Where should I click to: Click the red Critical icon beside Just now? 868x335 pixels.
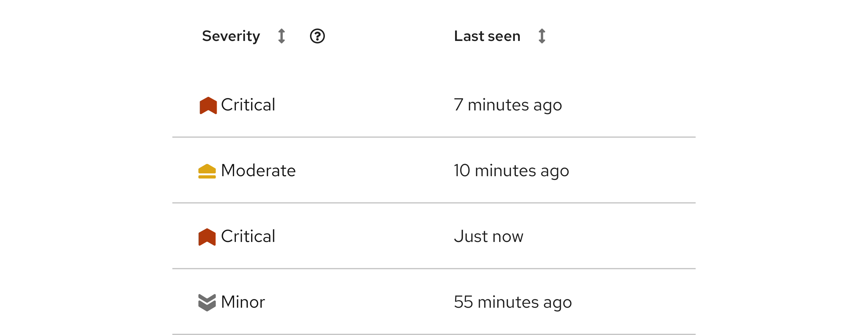(207, 237)
